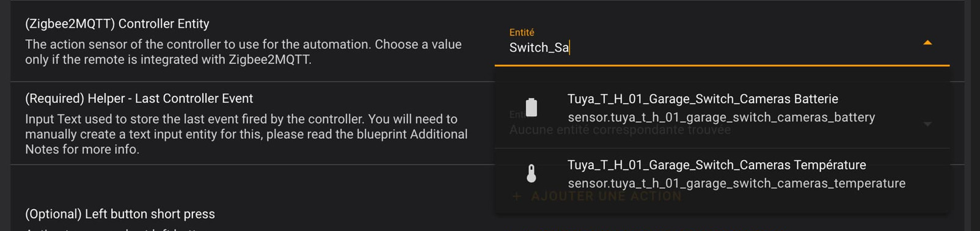The height and width of the screenshot is (231, 980).
Task: Click sensor.tuya_t_h_01_garage_switch_cameras_battery entity id
Action: point(721,117)
